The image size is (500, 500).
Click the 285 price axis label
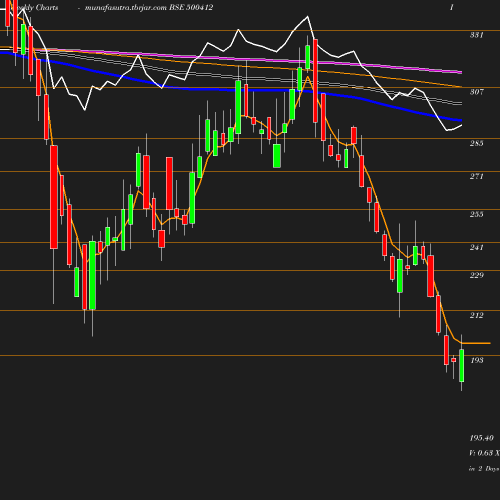coord(476,143)
